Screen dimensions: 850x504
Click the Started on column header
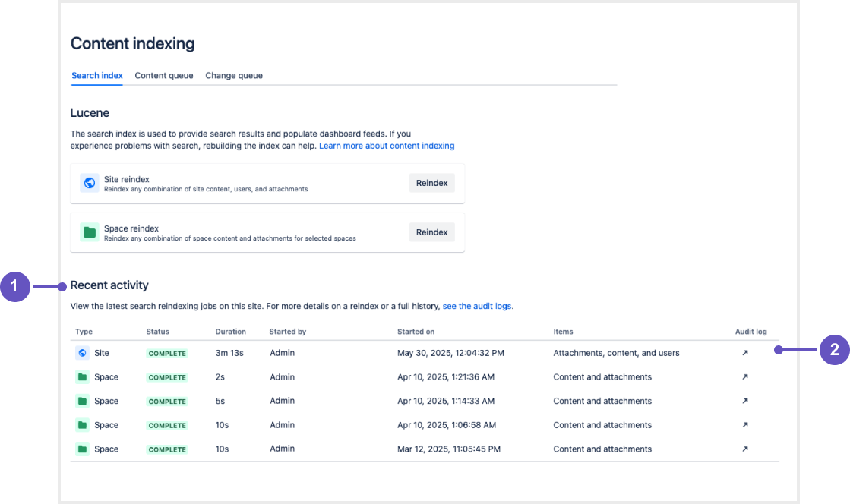tap(416, 332)
